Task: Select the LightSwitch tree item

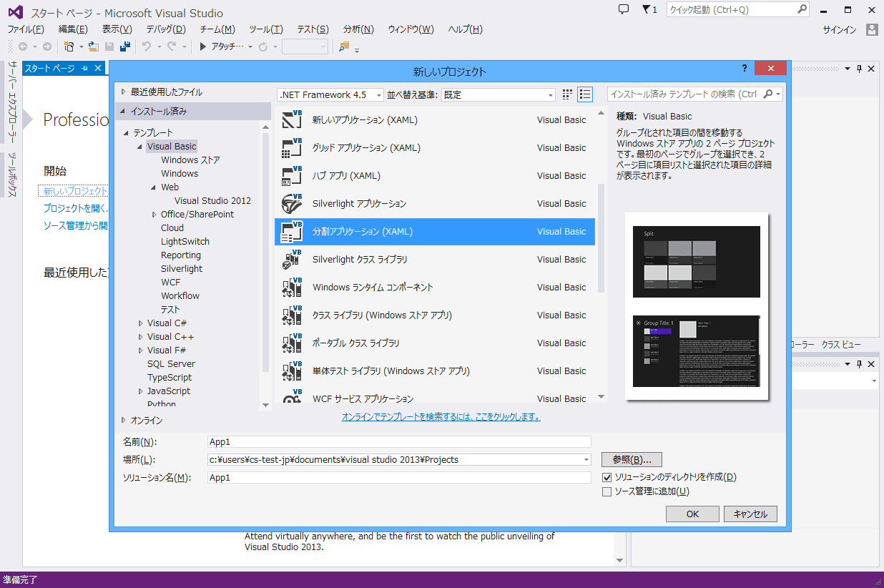Action: 185,242
